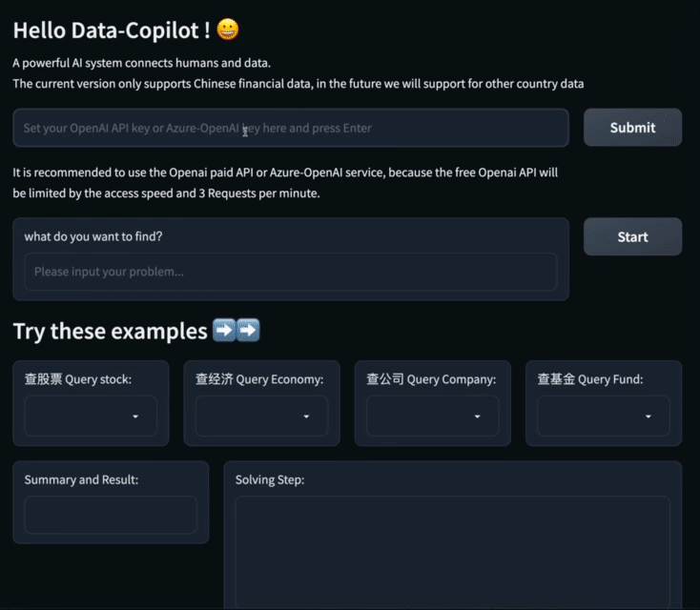This screenshot has height=610, width=700.
Task: Click the 'Please input your problem' textbox
Action: click(x=290, y=272)
